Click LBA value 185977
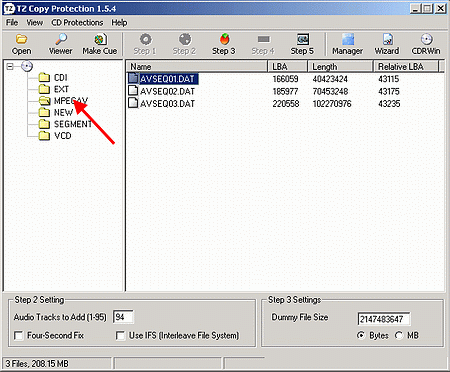The image size is (450, 372). 285,91
